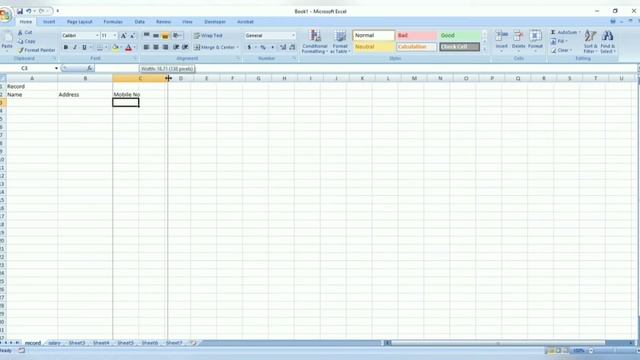Center text horizontally
This screenshot has height=360, width=640.
tap(156, 47)
